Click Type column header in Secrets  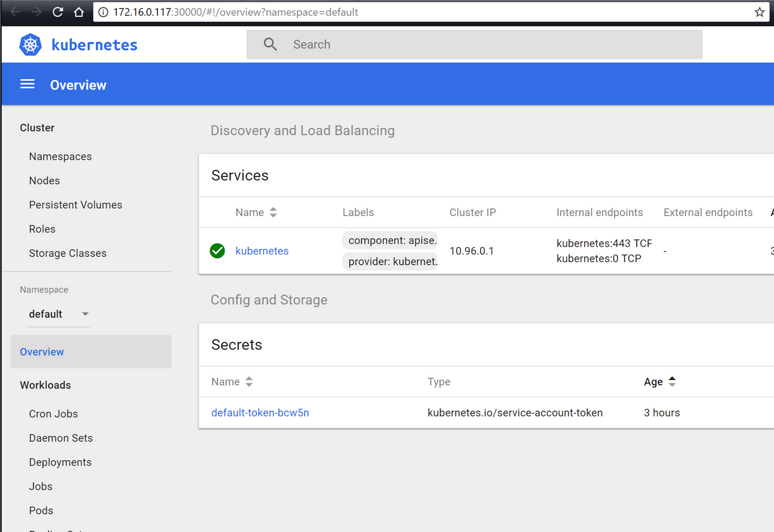[439, 382]
